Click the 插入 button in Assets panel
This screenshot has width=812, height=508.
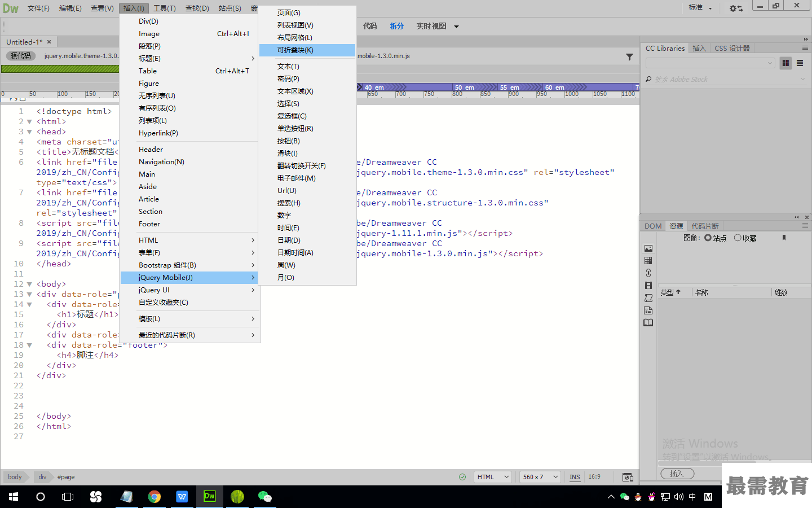pos(677,474)
